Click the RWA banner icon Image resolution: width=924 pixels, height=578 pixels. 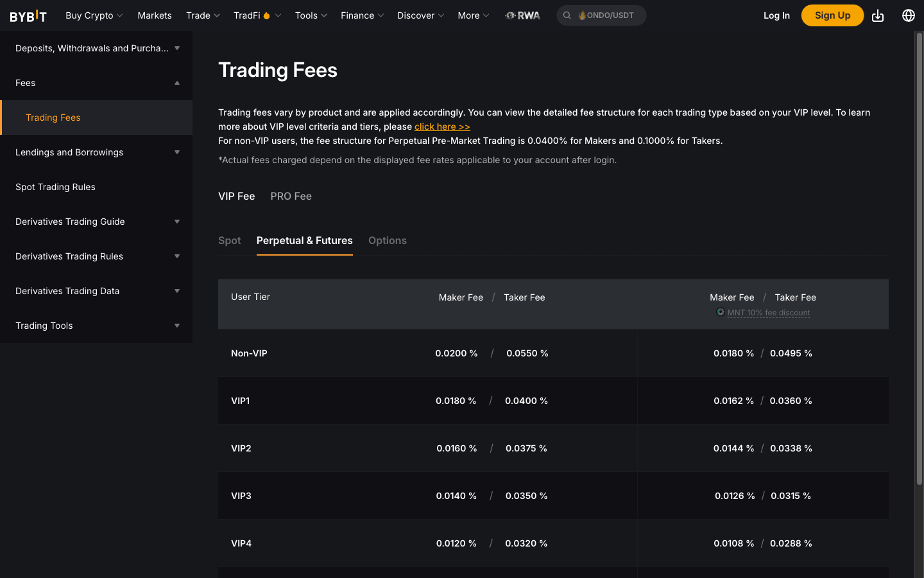point(522,15)
